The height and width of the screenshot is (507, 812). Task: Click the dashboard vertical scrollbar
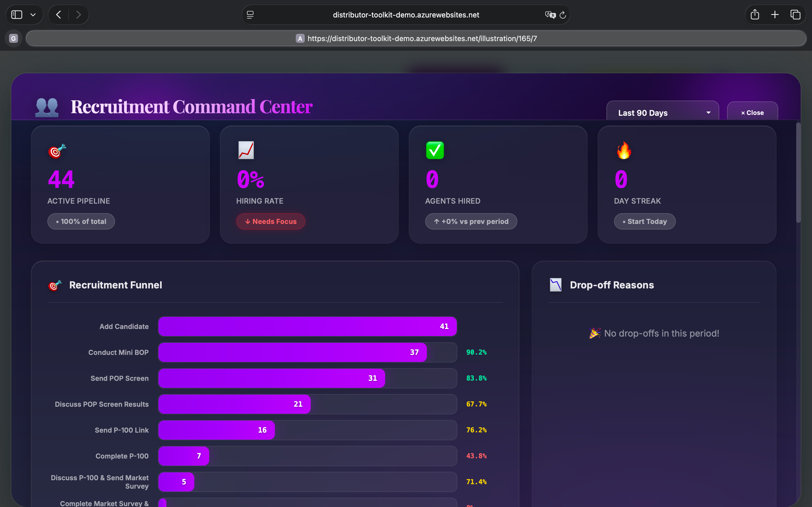798,173
